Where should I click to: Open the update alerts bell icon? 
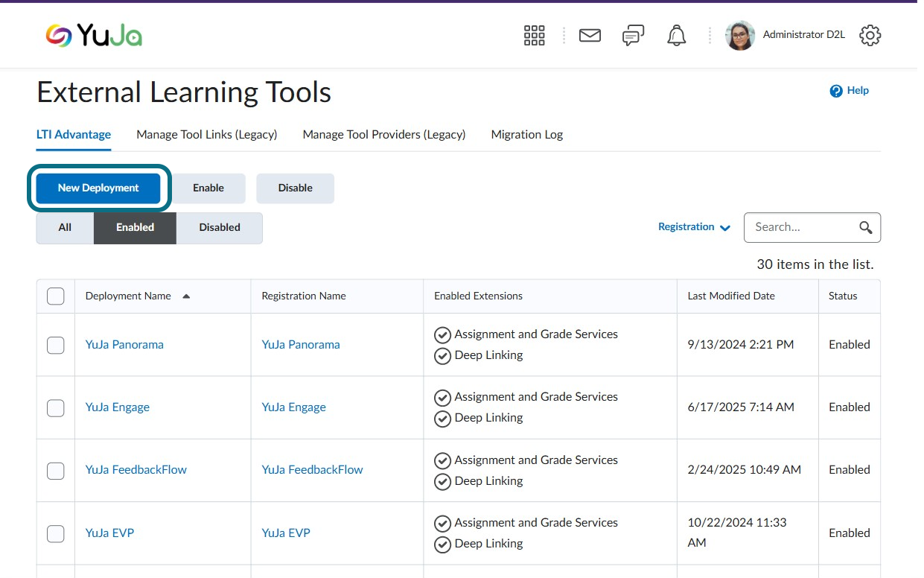pos(677,35)
